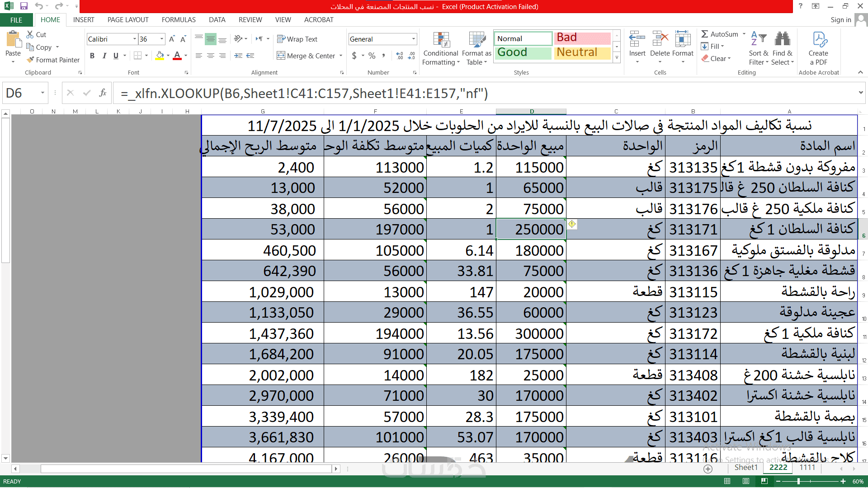Click the zoom slider handle
Screen dimensions: 868x488
[x=798, y=481]
